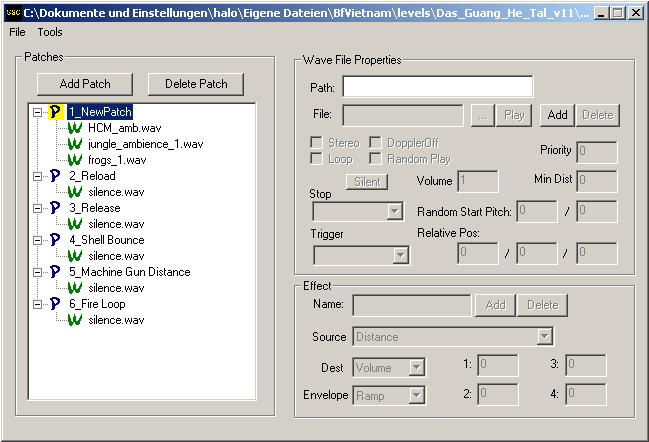Click the P icon of 1_NewPatch

pos(55,112)
